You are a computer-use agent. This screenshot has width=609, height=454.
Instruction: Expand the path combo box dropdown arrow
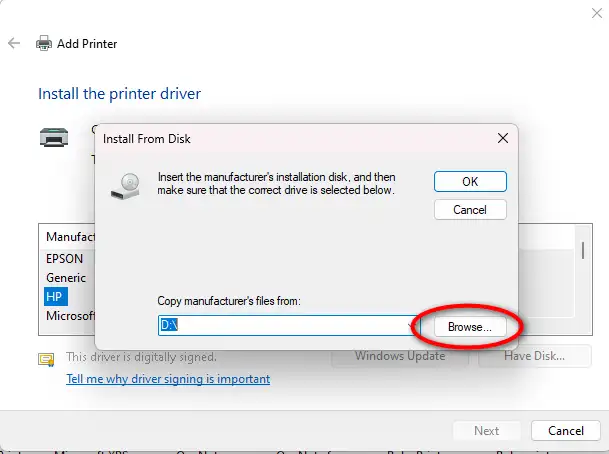[411, 325]
